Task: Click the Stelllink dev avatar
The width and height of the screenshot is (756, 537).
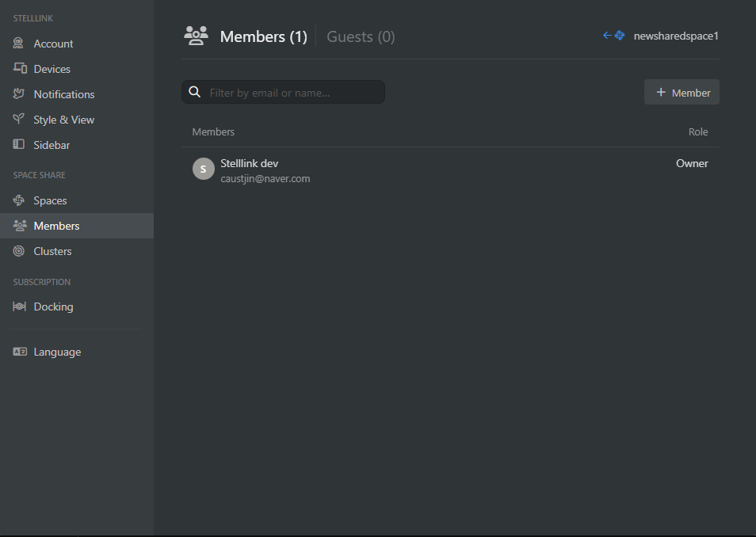Action: (x=204, y=169)
